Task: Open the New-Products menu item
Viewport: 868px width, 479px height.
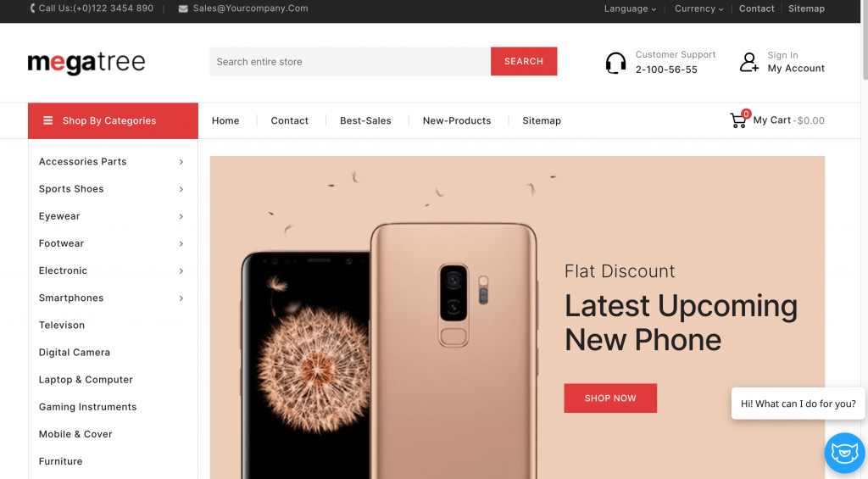Action: pos(457,120)
